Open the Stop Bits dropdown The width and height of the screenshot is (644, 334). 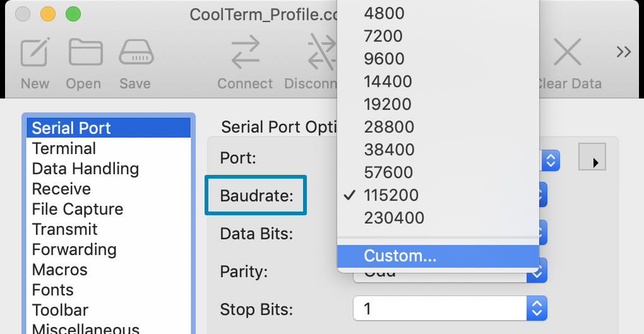click(536, 309)
